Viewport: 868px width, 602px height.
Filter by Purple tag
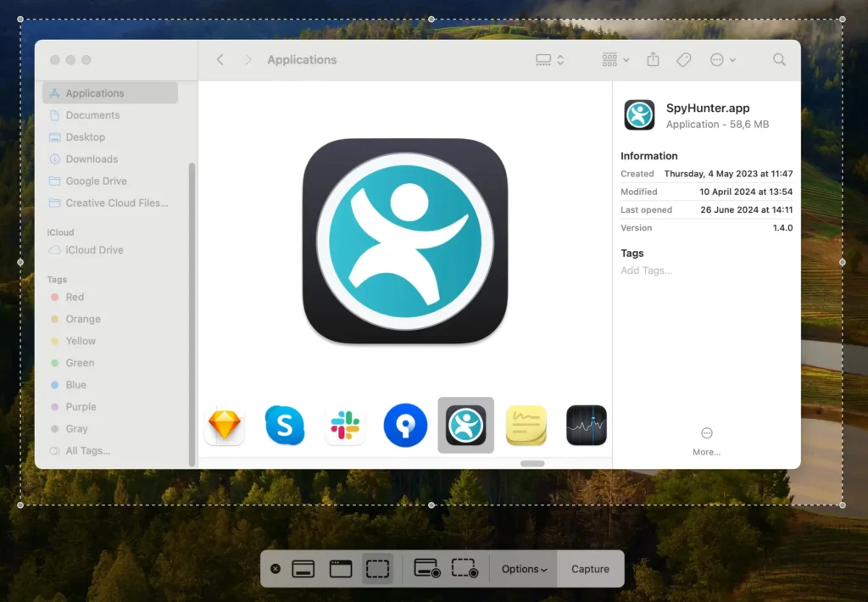click(x=110, y=406)
